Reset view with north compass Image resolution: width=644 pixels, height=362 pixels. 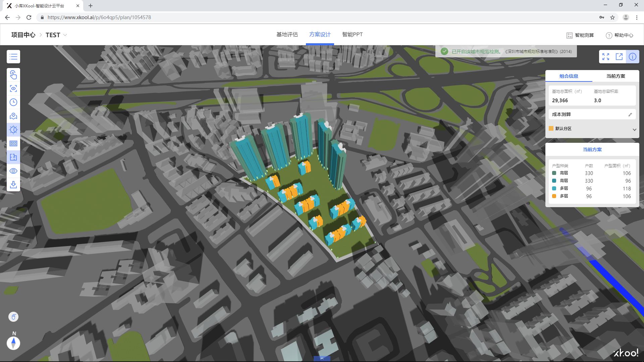pyautogui.click(x=13, y=343)
